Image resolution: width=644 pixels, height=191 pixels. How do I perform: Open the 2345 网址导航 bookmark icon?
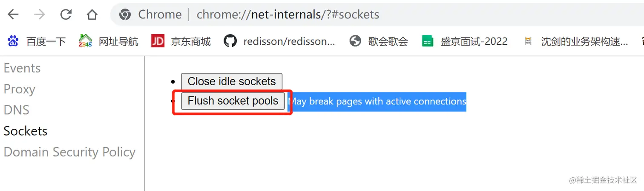tap(86, 41)
